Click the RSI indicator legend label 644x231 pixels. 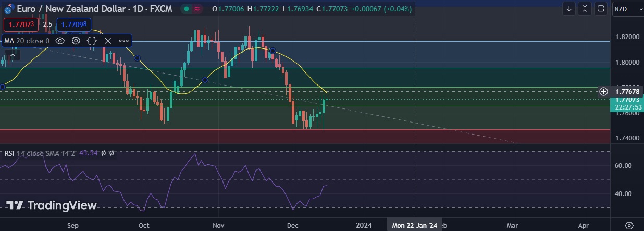pyautogui.click(x=40, y=153)
